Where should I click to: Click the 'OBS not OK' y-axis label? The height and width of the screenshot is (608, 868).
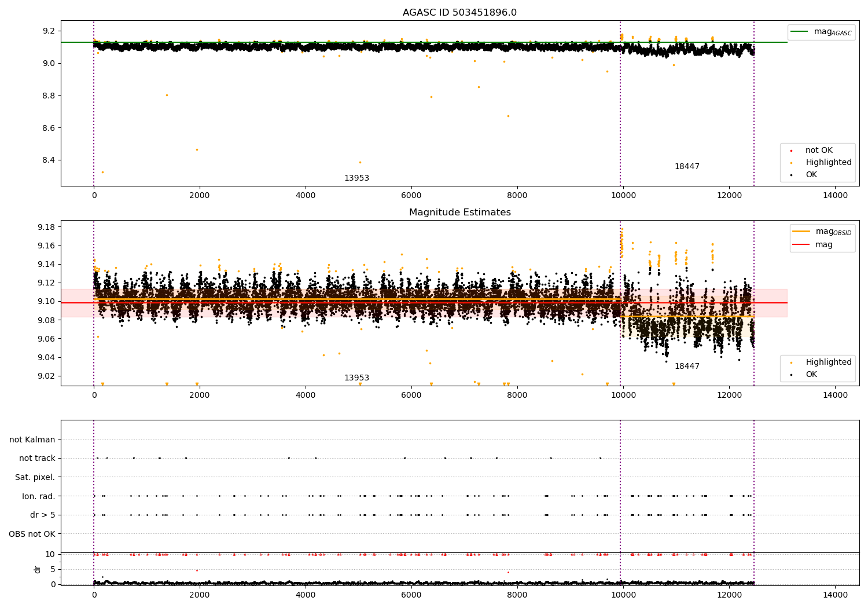[x=32, y=534]
